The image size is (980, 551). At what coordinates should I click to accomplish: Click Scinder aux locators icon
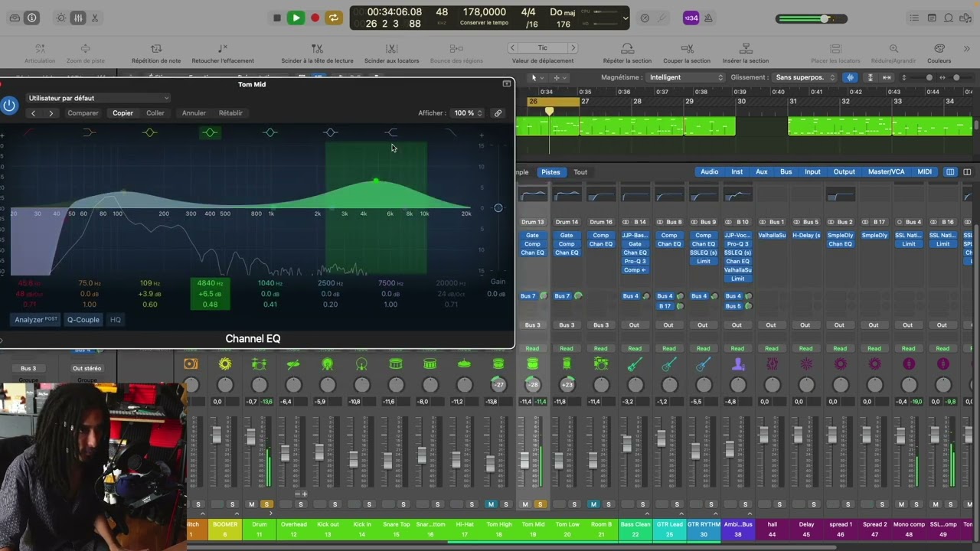(391, 48)
